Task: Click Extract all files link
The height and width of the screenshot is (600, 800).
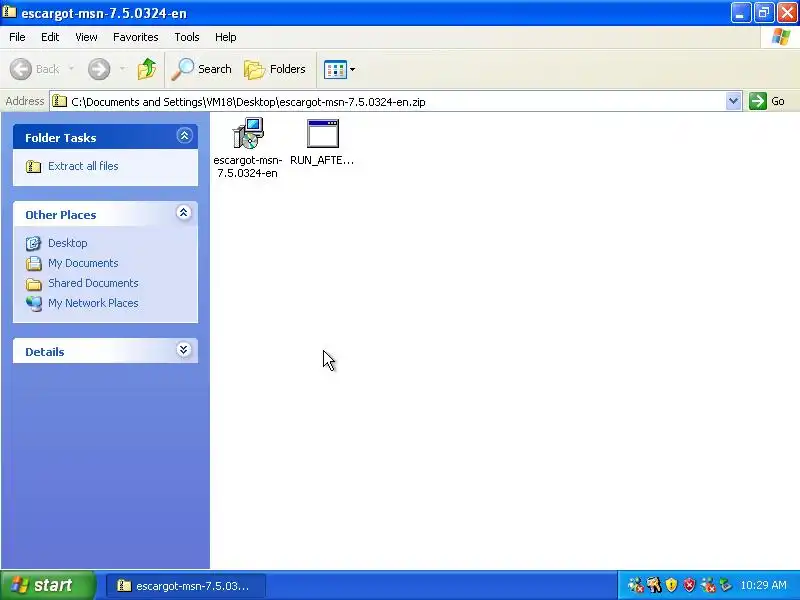Action: click(x=83, y=166)
